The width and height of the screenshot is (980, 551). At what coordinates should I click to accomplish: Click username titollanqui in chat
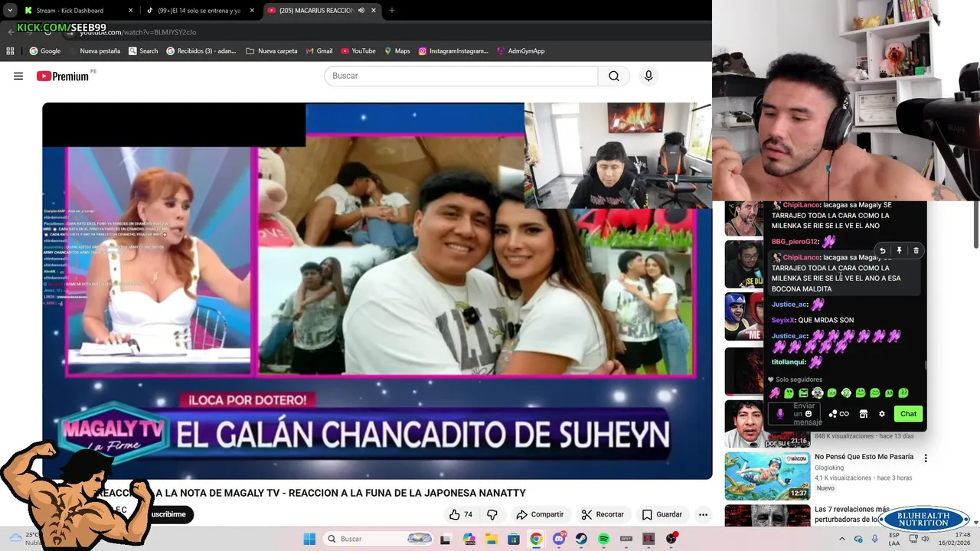click(789, 362)
